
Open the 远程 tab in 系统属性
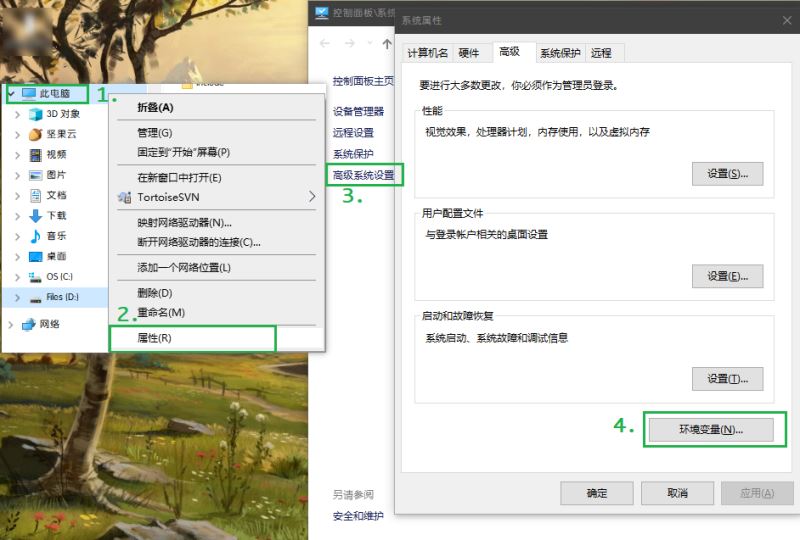point(601,53)
